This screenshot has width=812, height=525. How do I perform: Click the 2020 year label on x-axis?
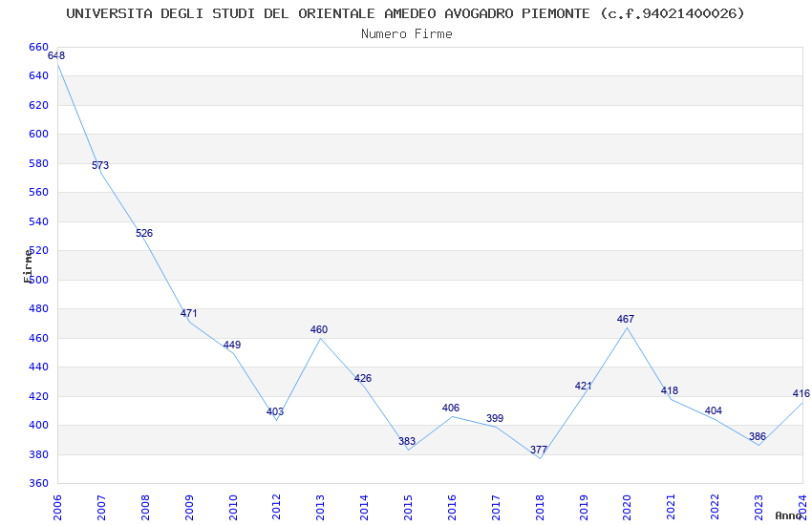pyautogui.click(x=627, y=507)
